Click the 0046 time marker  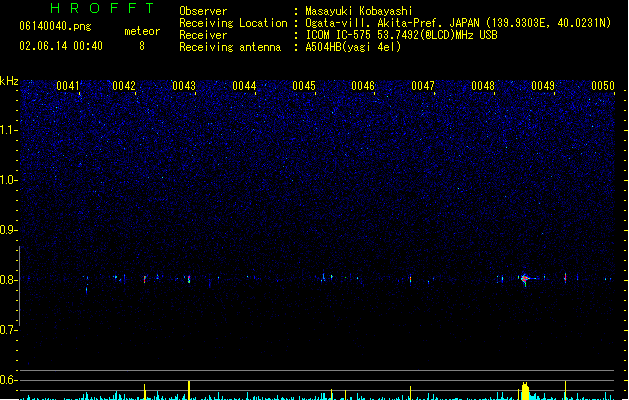tap(363, 86)
